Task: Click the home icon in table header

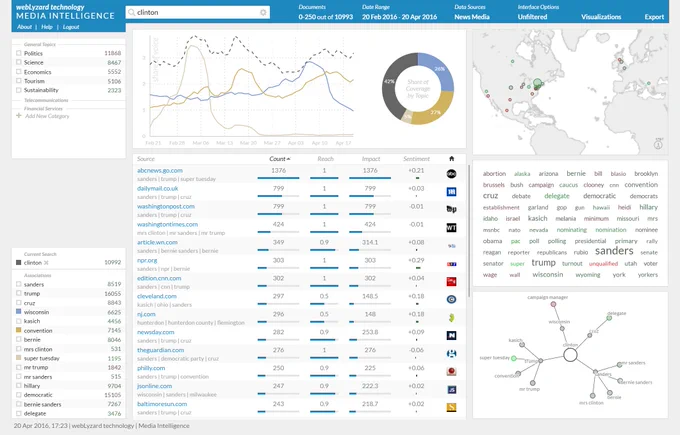Action: pyautogui.click(x=451, y=159)
